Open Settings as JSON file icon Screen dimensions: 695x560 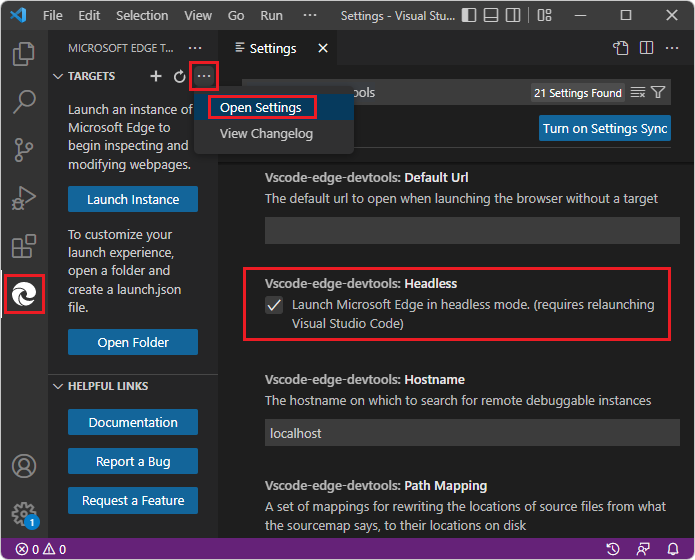tap(621, 48)
